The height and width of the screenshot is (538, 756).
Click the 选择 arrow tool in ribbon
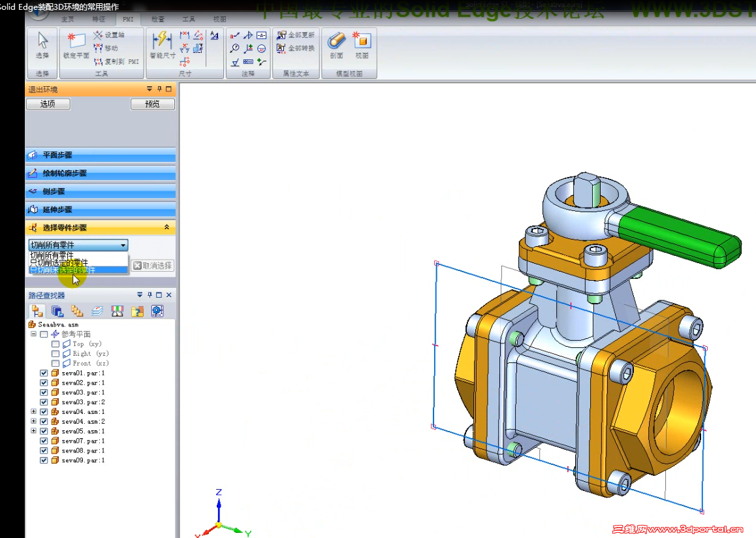tap(42, 46)
